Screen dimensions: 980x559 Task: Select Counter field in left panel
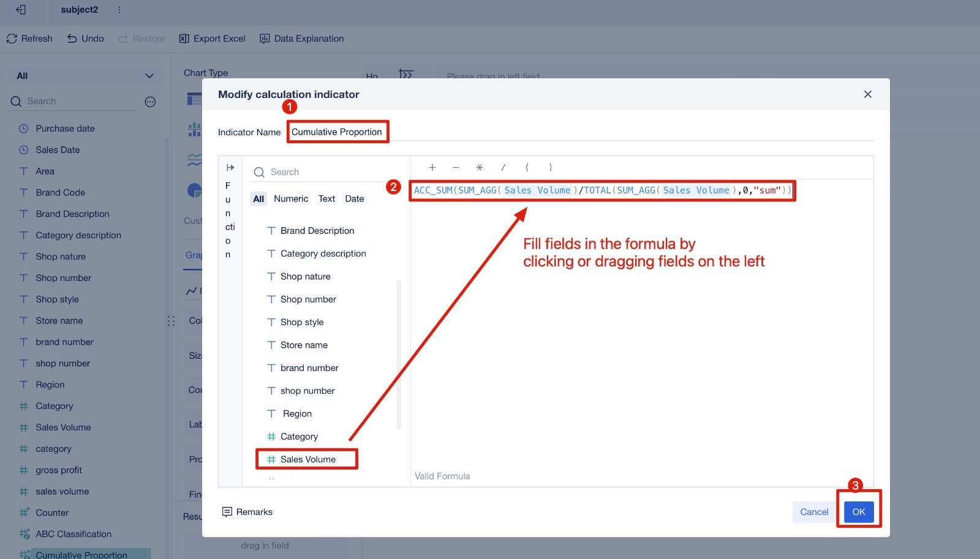[52, 512]
